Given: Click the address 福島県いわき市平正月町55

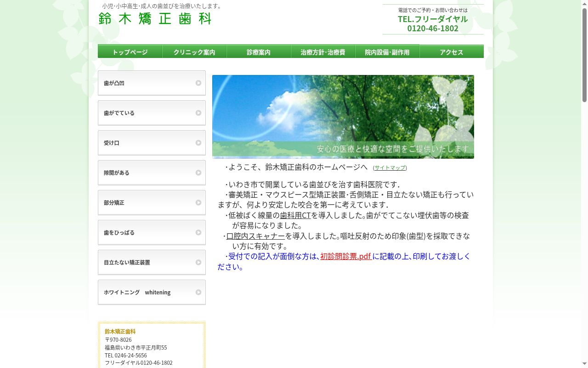Looking at the screenshot, I should (x=136, y=348).
